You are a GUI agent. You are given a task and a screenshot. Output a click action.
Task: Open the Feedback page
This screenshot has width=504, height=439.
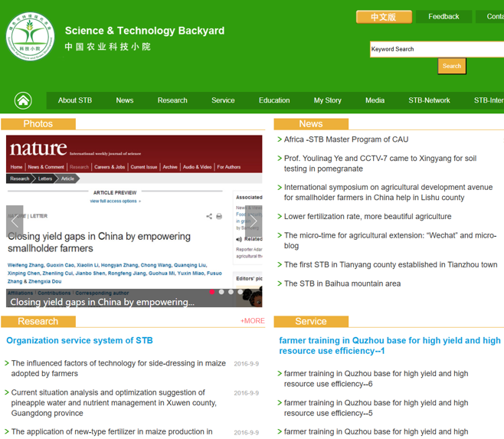point(443,17)
